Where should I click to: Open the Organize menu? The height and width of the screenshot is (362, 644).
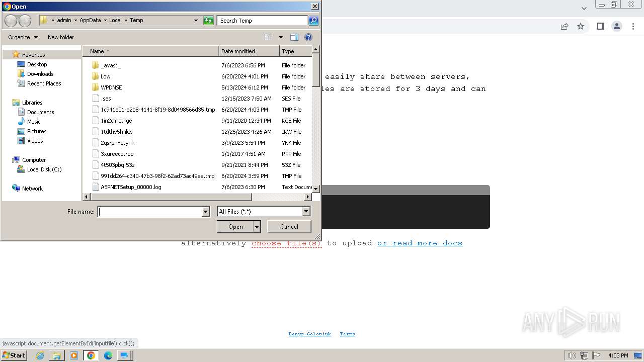pyautogui.click(x=23, y=37)
